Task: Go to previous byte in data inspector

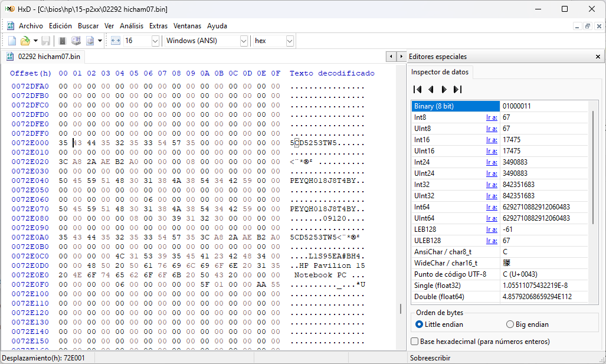Action: (431, 90)
